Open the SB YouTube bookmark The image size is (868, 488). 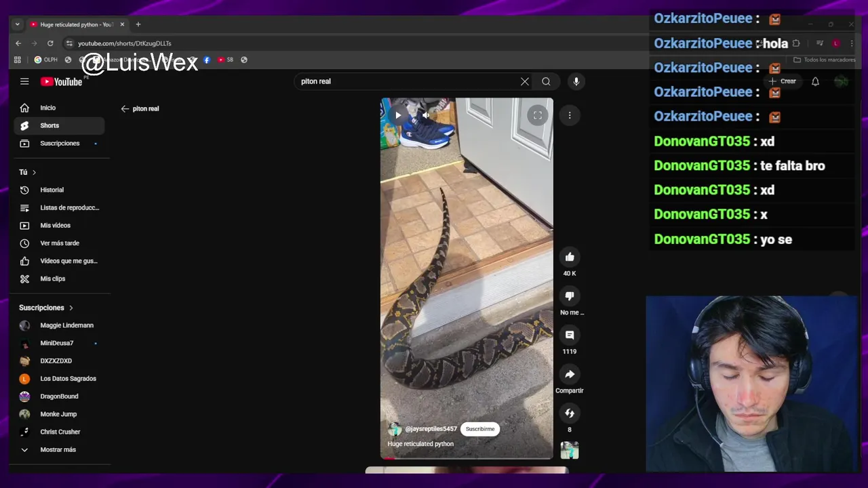(226, 60)
